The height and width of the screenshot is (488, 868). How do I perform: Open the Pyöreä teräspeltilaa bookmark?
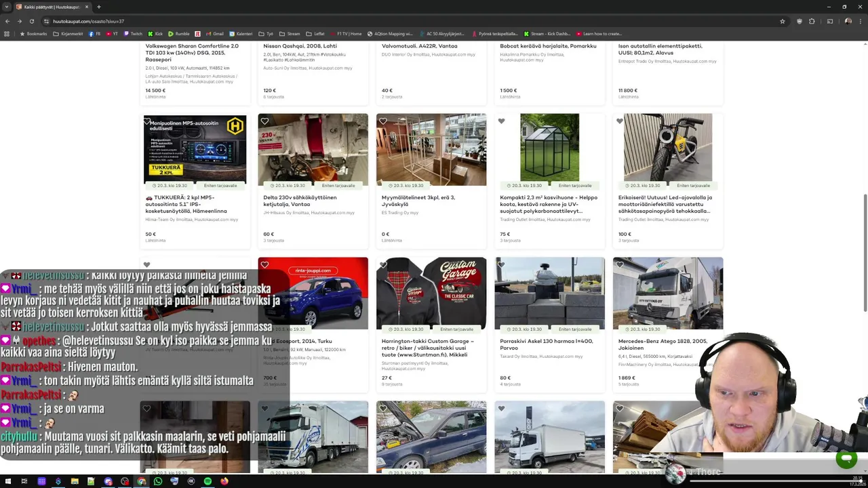click(x=494, y=33)
